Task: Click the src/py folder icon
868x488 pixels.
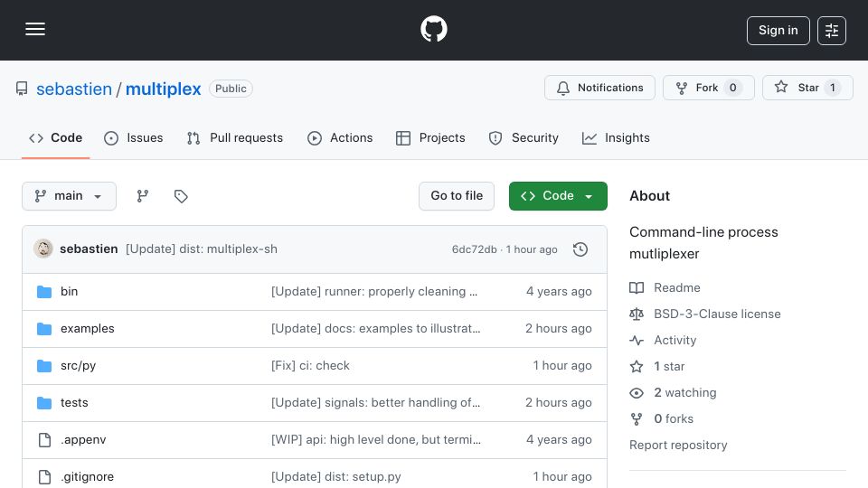Action: click(x=44, y=366)
